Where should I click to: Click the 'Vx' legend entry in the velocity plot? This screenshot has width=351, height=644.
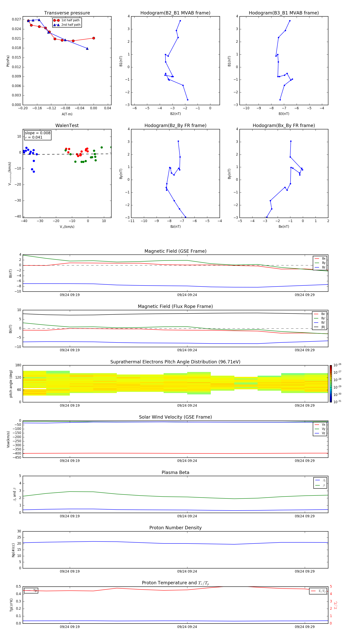[x=320, y=425]
